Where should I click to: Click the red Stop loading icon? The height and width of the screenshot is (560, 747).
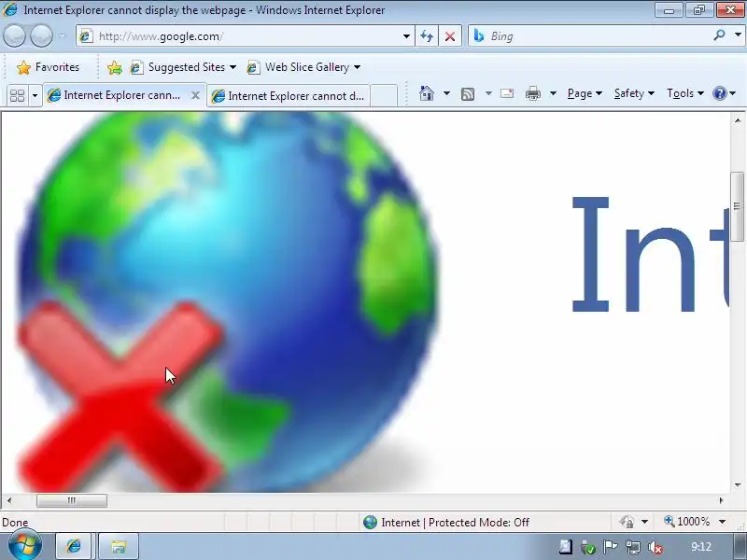pyautogui.click(x=449, y=36)
